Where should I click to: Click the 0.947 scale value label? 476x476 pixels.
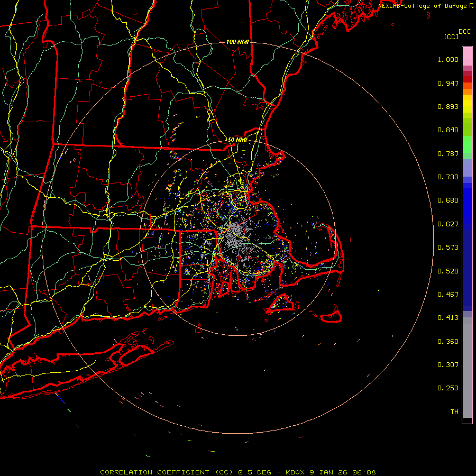click(448, 83)
